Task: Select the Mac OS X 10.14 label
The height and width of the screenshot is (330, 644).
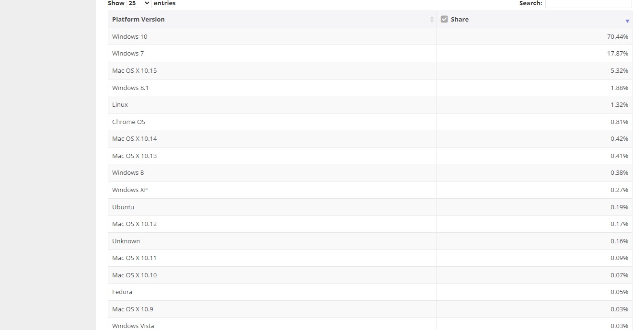Action: point(135,138)
